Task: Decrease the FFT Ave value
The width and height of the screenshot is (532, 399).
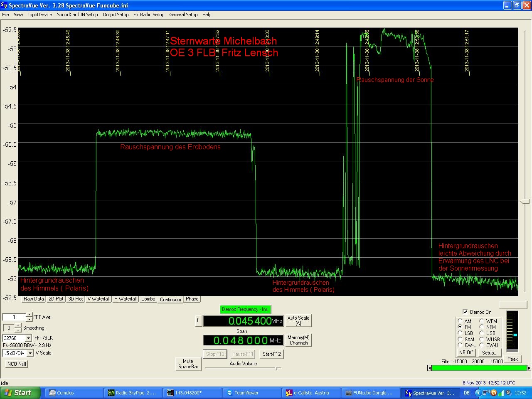Action: point(29,319)
